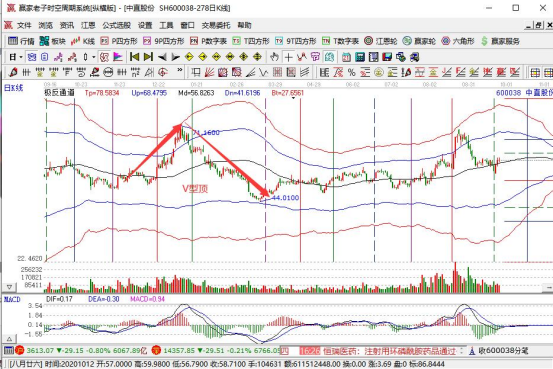Open the 公式选股 menu
This screenshot has width=553, height=369.
(x=116, y=25)
